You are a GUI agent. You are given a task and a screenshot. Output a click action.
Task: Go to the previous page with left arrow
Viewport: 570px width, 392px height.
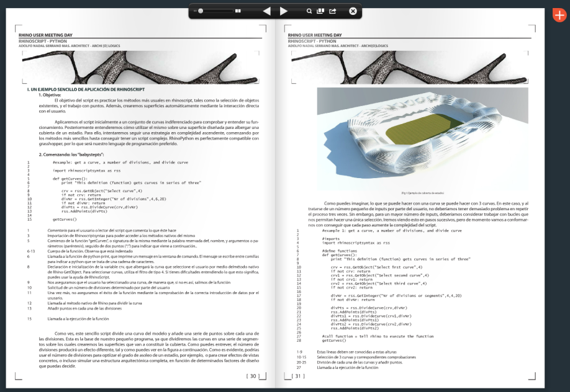[x=267, y=11]
